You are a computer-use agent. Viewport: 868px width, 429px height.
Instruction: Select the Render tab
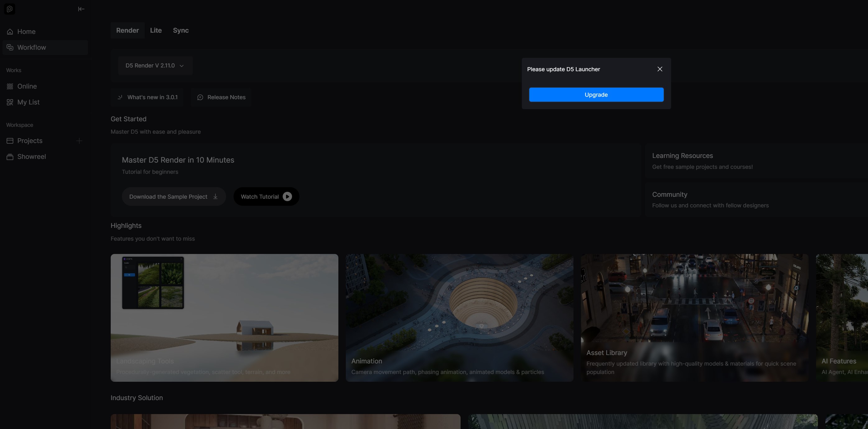[128, 30]
